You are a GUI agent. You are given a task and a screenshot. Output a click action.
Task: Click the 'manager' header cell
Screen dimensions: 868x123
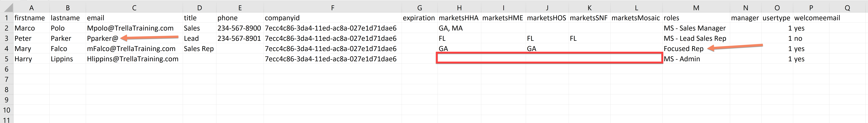746,18
